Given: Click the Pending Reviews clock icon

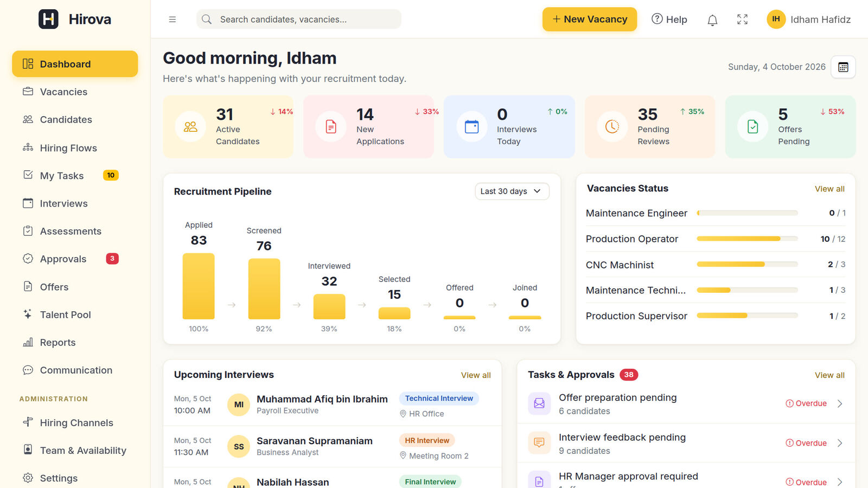Looking at the screenshot, I should click(612, 127).
